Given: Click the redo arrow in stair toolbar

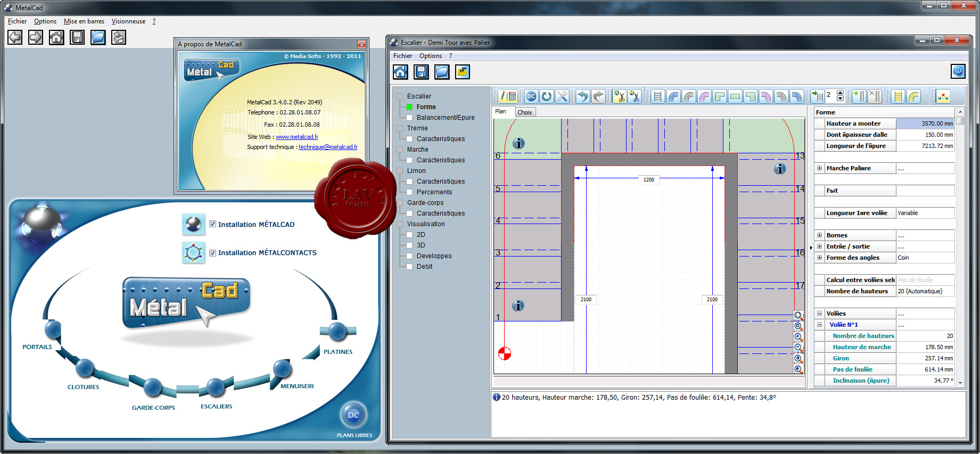Looking at the screenshot, I should coord(598,96).
